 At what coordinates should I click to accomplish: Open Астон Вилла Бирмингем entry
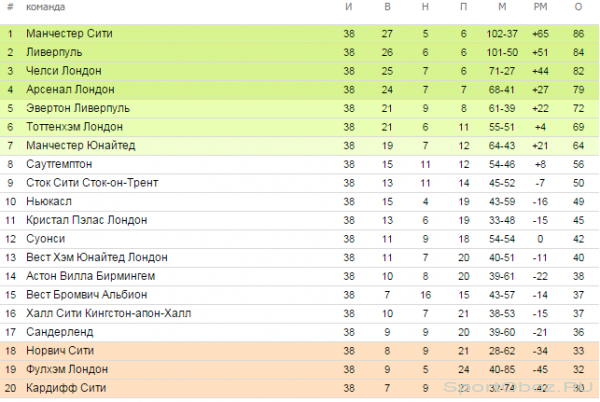(90, 276)
